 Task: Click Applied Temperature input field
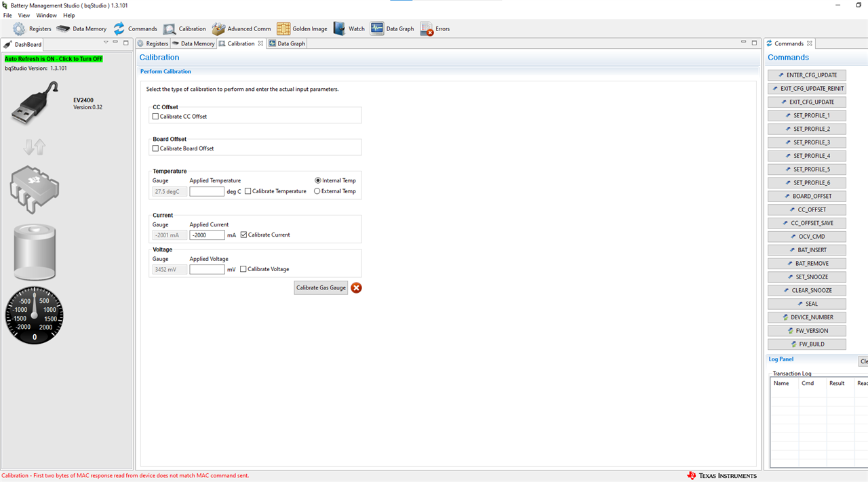click(x=207, y=192)
